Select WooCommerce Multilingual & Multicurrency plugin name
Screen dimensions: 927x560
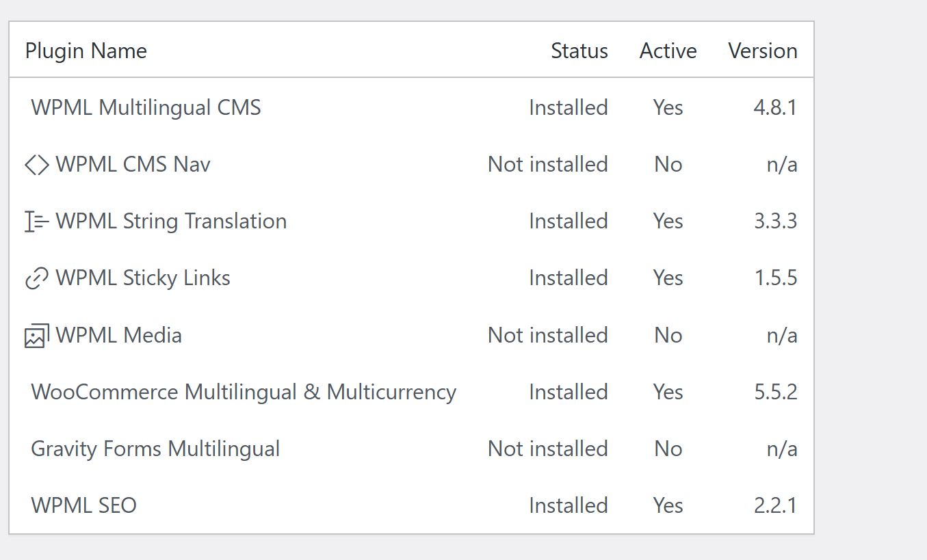click(244, 392)
